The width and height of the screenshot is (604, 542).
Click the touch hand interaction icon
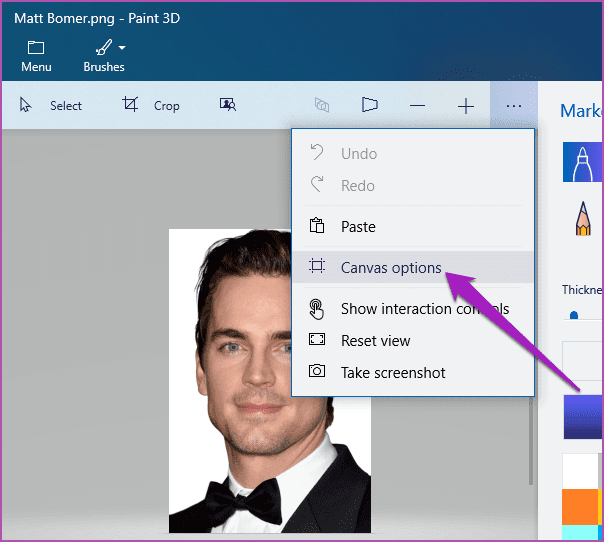tap(317, 309)
